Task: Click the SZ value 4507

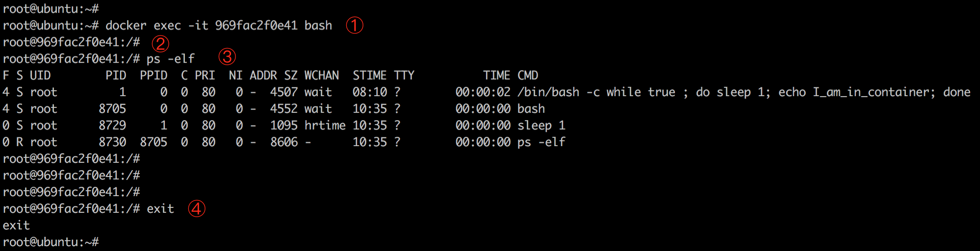Action: [284, 92]
